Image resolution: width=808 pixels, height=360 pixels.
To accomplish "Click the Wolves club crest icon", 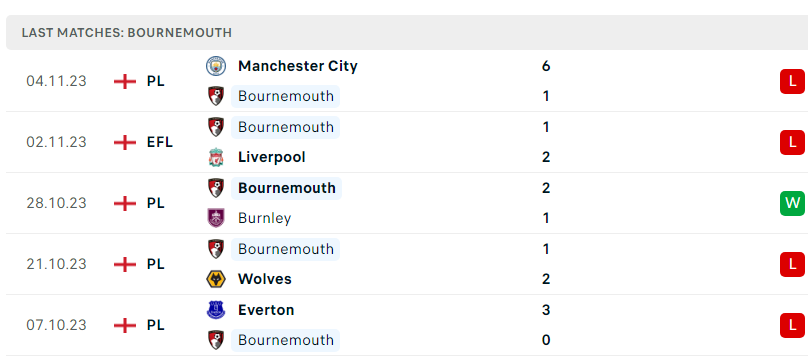I will coord(216,279).
